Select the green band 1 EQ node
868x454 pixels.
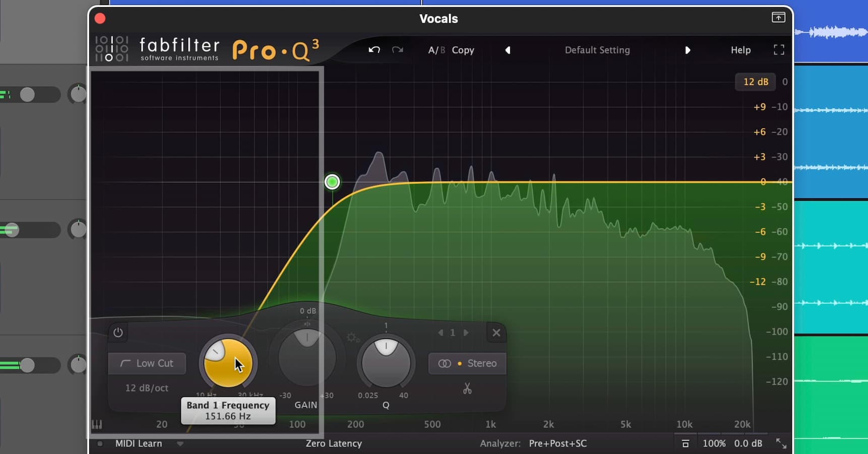[332, 182]
